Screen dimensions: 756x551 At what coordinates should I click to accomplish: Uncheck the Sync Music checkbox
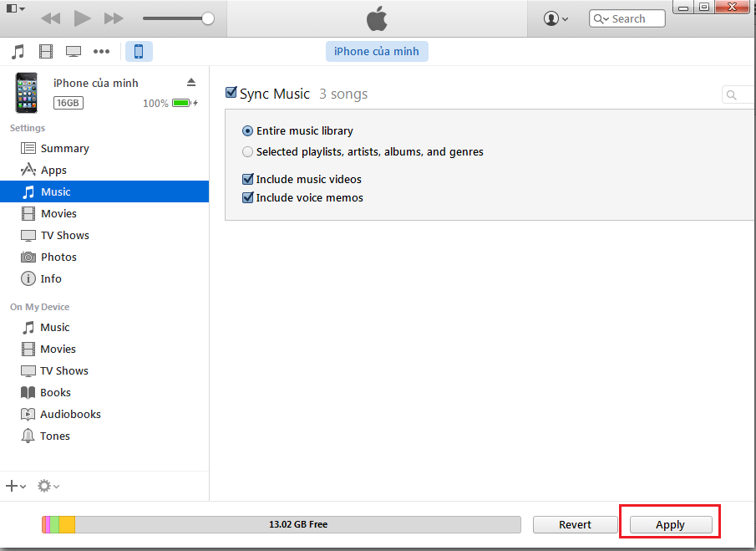tap(231, 93)
